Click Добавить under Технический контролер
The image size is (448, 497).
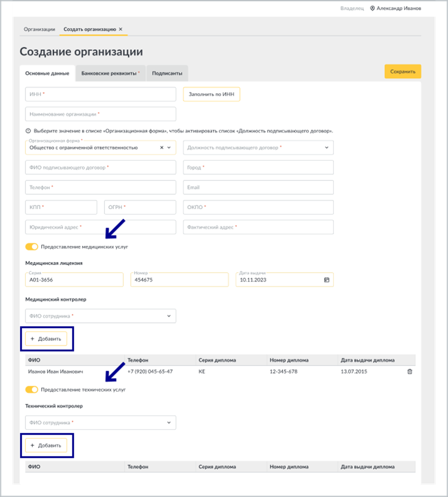(x=46, y=445)
